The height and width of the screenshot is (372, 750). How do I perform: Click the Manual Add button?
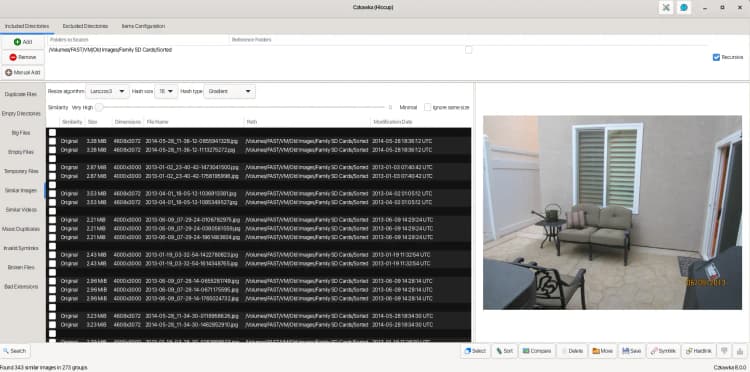pos(23,72)
